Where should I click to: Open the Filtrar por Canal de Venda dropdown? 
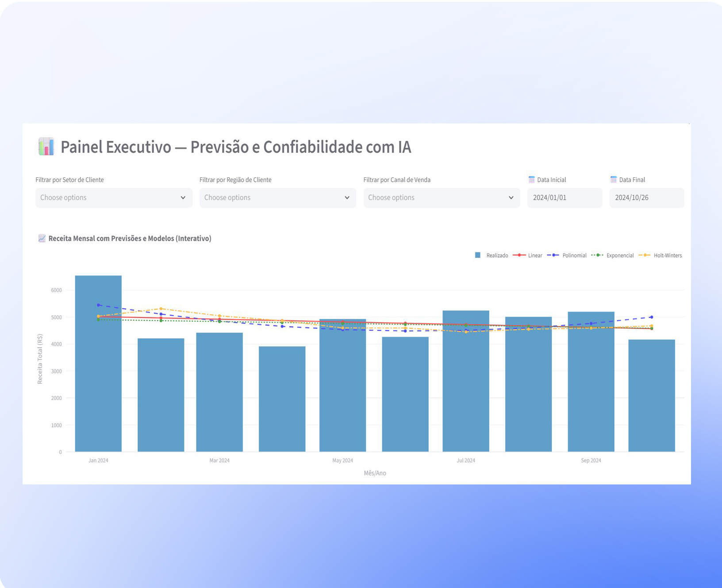click(x=442, y=198)
